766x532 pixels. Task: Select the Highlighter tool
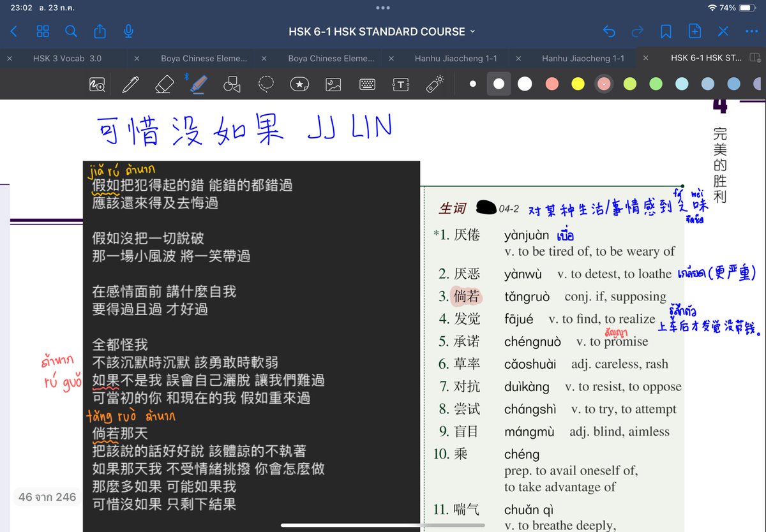coord(199,84)
